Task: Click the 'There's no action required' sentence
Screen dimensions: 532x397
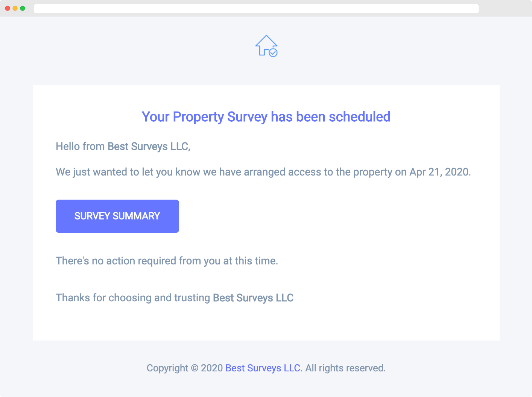Action: tap(167, 261)
